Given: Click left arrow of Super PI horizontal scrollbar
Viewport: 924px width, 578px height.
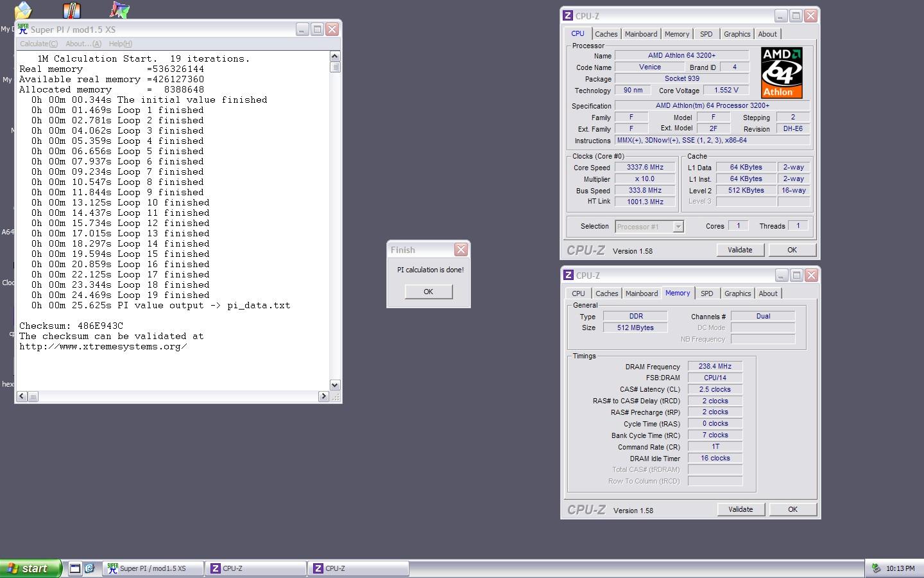Looking at the screenshot, I should [x=22, y=397].
